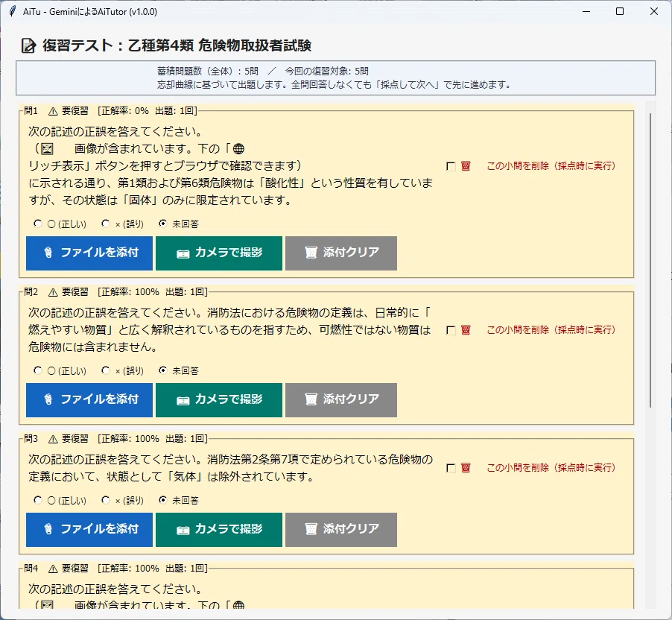
Task: Close the AiTu window
Action: (x=654, y=12)
